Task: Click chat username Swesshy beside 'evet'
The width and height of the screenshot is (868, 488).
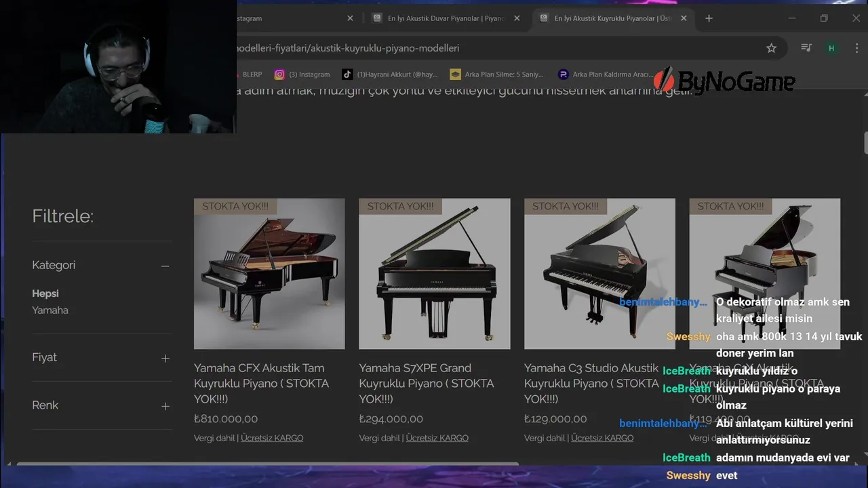Action: [688, 475]
